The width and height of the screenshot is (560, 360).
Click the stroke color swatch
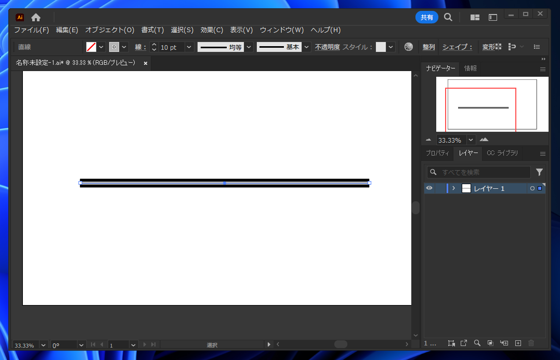click(x=114, y=47)
